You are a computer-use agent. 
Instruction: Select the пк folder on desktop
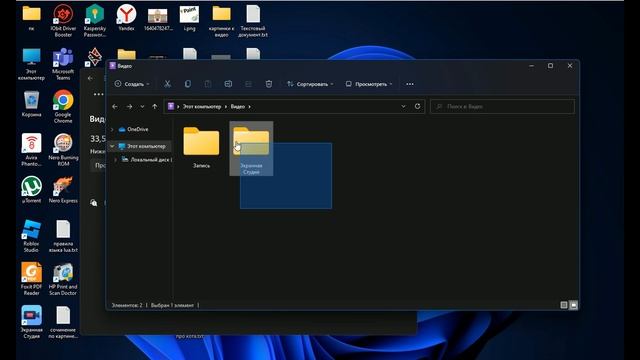click(31, 18)
